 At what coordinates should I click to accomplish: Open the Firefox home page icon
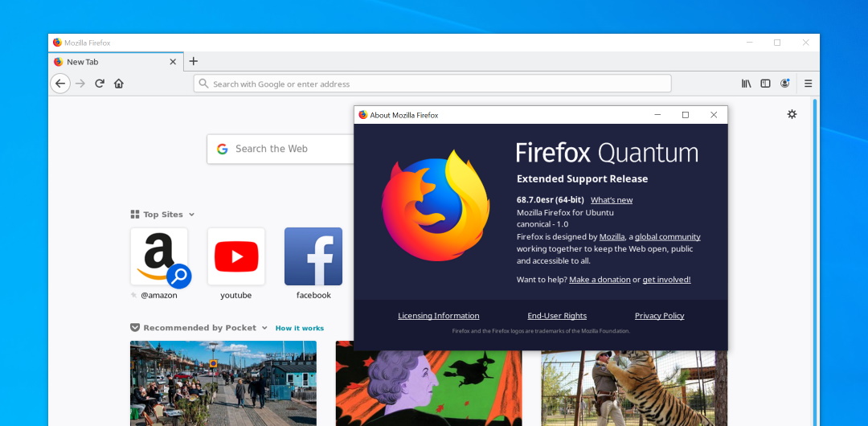pyautogui.click(x=118, y=84)
